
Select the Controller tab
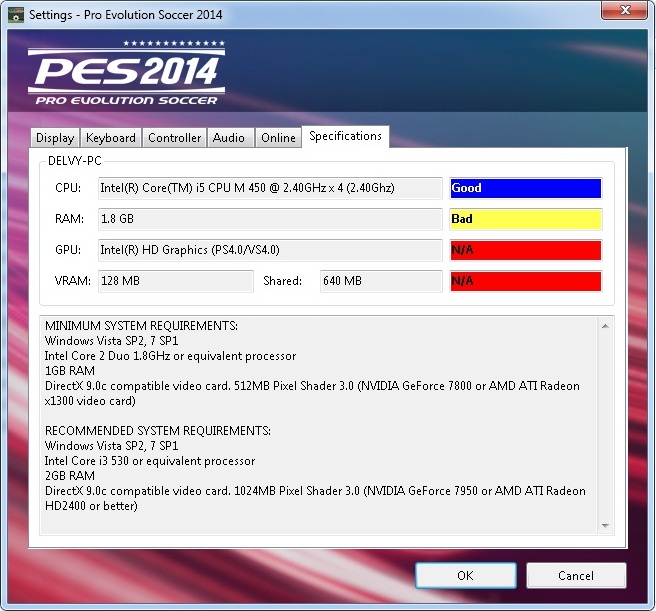(x=174, y=138)
